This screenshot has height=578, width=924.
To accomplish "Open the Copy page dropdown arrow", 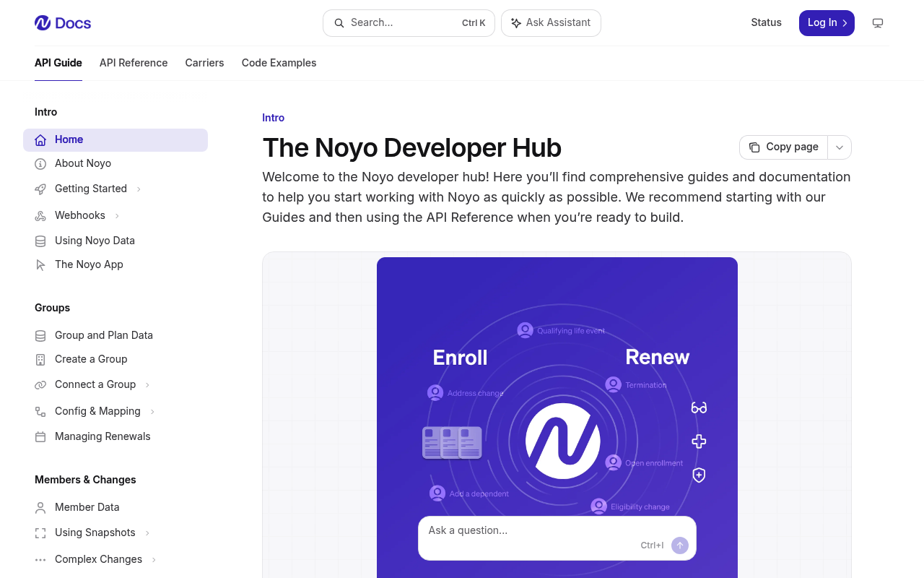I will [x=840, y=147].
